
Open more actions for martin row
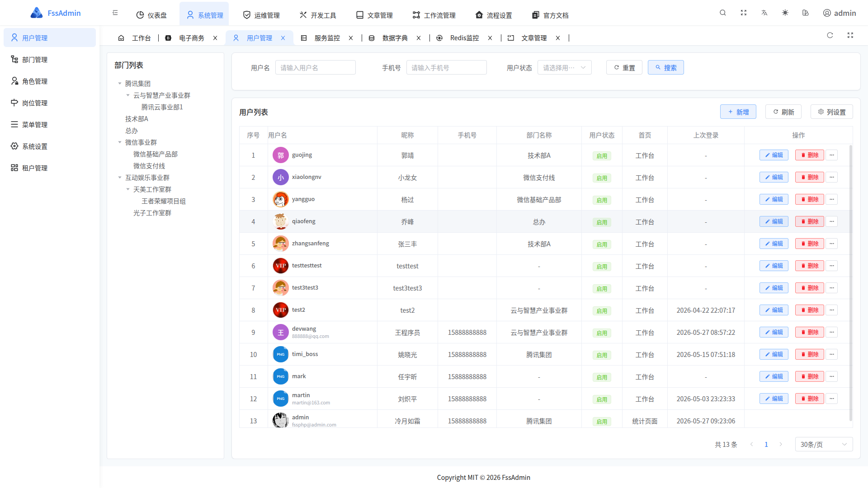[x=832, y=399]
